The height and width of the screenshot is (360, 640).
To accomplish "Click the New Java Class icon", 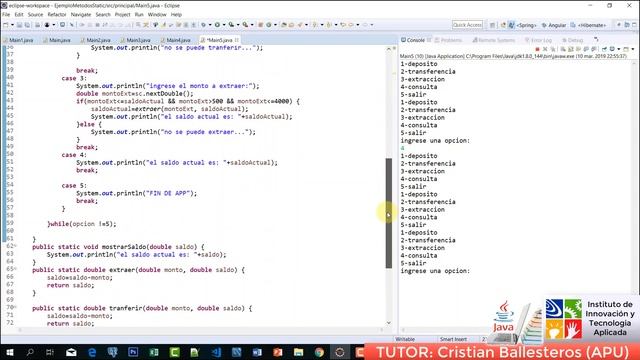I will pyautogui.click(x=269, y=25).
